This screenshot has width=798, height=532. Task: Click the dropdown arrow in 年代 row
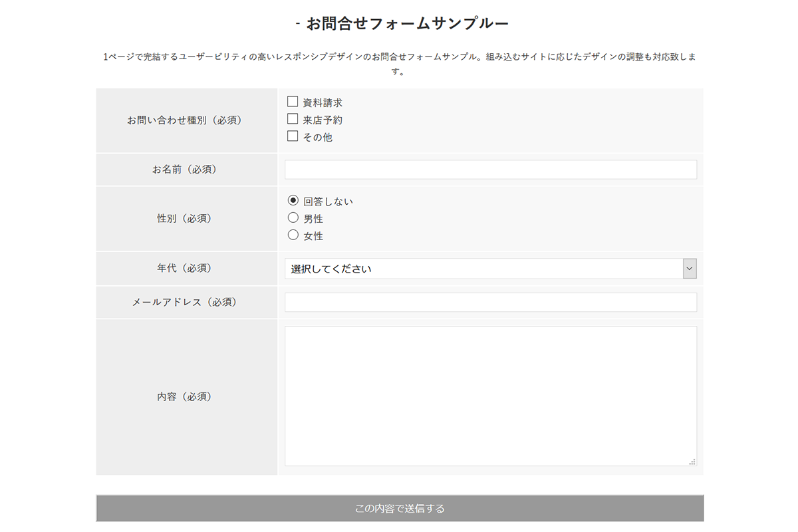[690, 269]
